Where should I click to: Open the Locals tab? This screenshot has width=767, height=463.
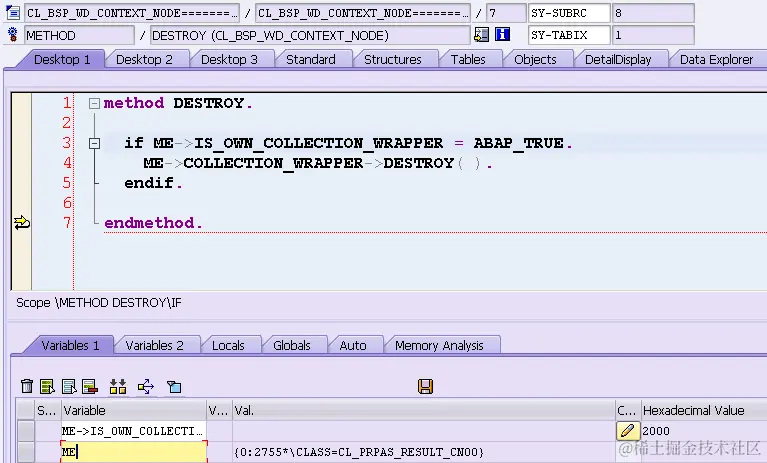(228, 346)
